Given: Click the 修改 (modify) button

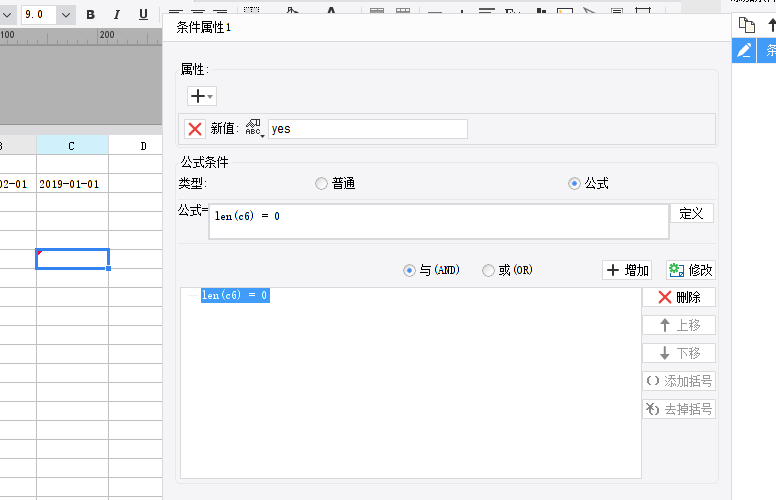Looking at the screenshot, I should [x=691, y=270].
